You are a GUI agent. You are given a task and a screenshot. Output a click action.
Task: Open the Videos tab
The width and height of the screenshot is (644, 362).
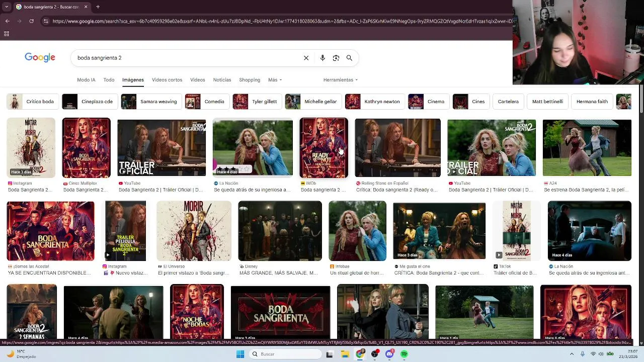(x=197, y=80)
